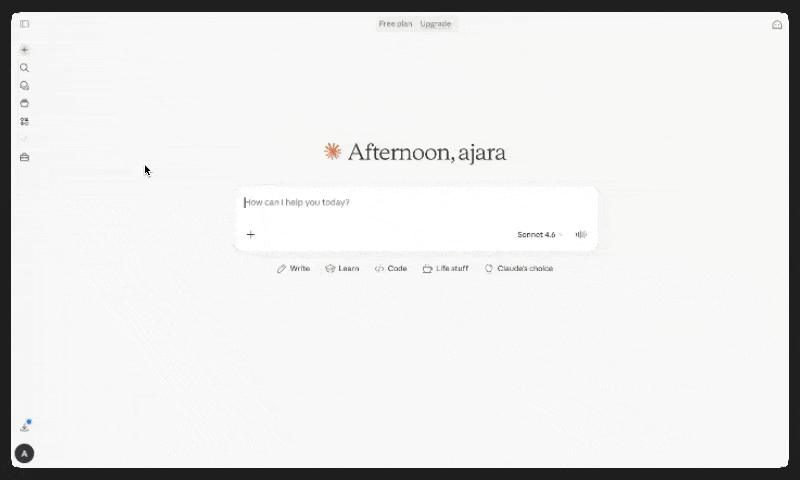This screenshot has height=480, width=800.
Task: Start voice mode with waveform icon
Action: coord(581,235)
